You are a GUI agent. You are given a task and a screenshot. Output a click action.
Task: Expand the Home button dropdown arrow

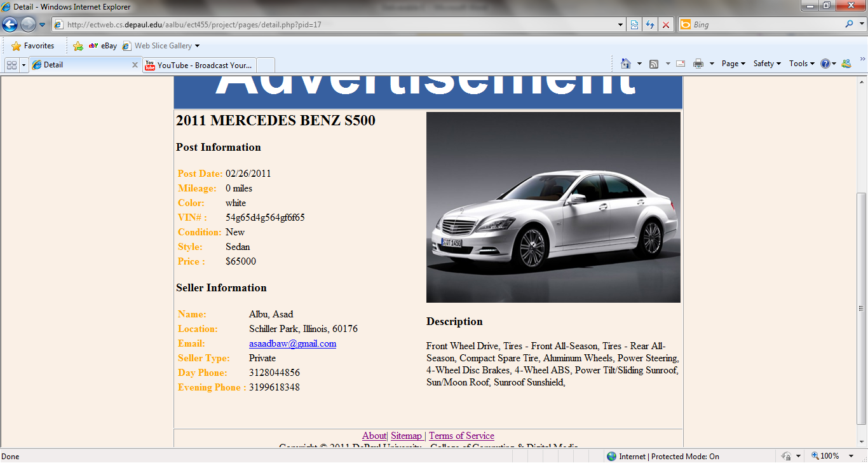pos(639,64)
